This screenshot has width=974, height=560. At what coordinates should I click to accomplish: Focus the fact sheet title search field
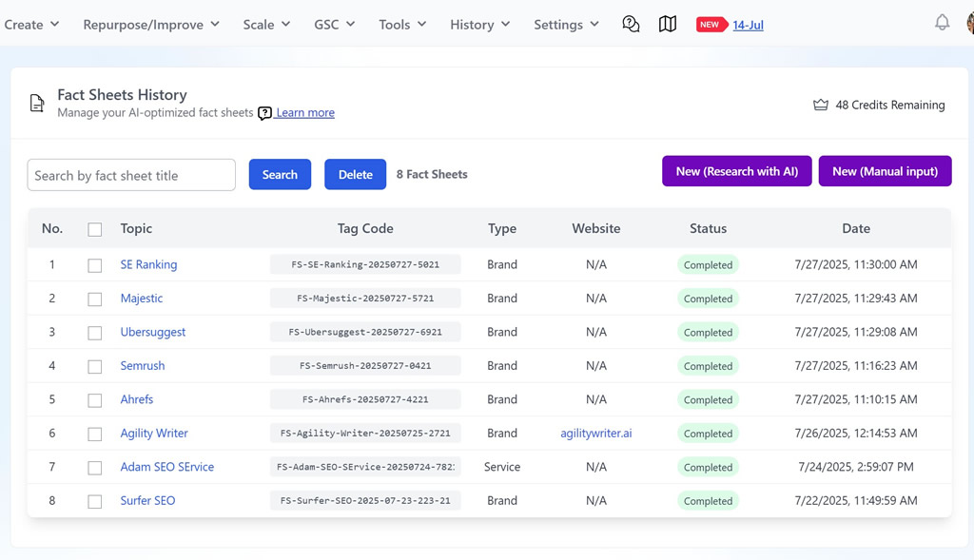pyautogui.click(x=131, y=175)
